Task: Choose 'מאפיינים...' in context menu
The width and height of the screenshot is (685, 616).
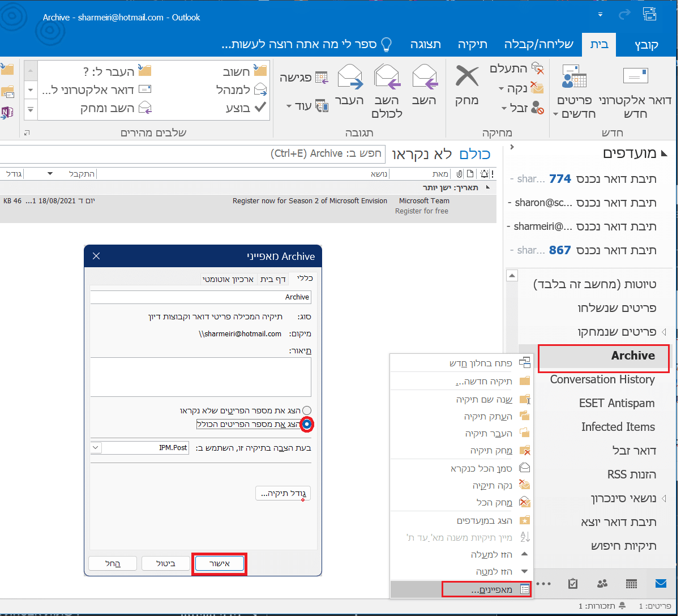Action: pos(461,589)
